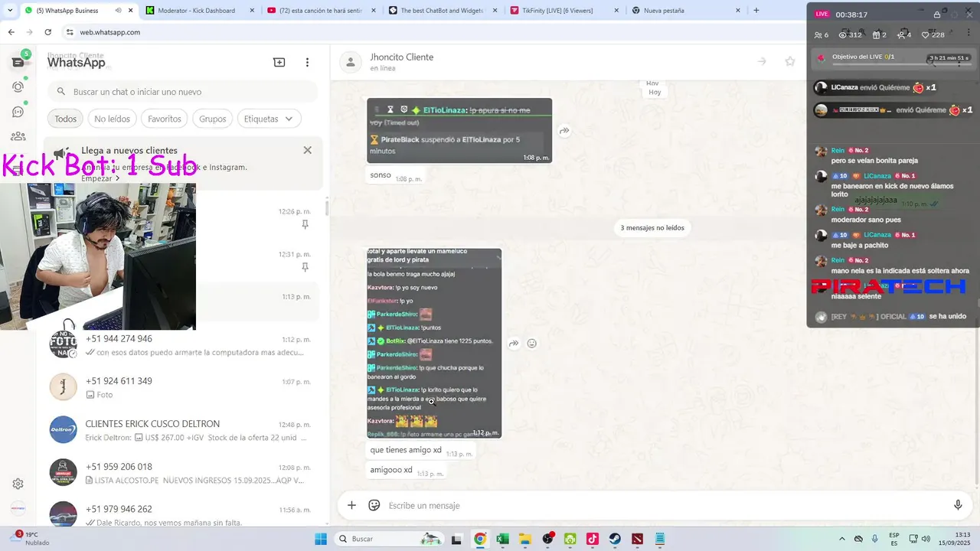The width and height of the screenshot is (980, 551).
Task: Open Jhoncito Cliente contact profile avatar
Action: coord(351,62)
